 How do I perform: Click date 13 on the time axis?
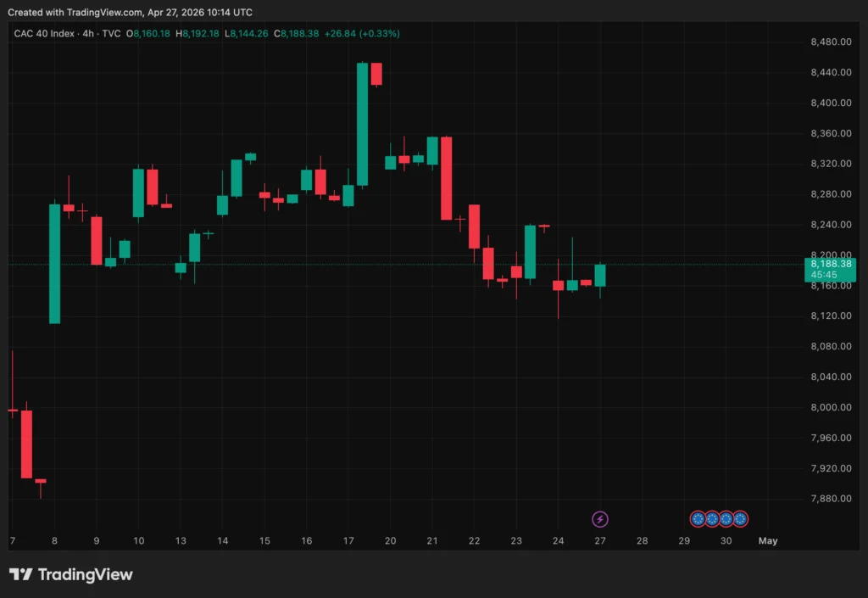pyautogui.click(x=181, y=540)
